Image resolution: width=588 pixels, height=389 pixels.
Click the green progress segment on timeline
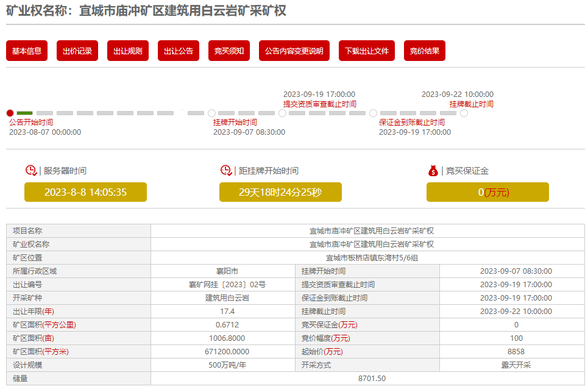coord(25,113)
